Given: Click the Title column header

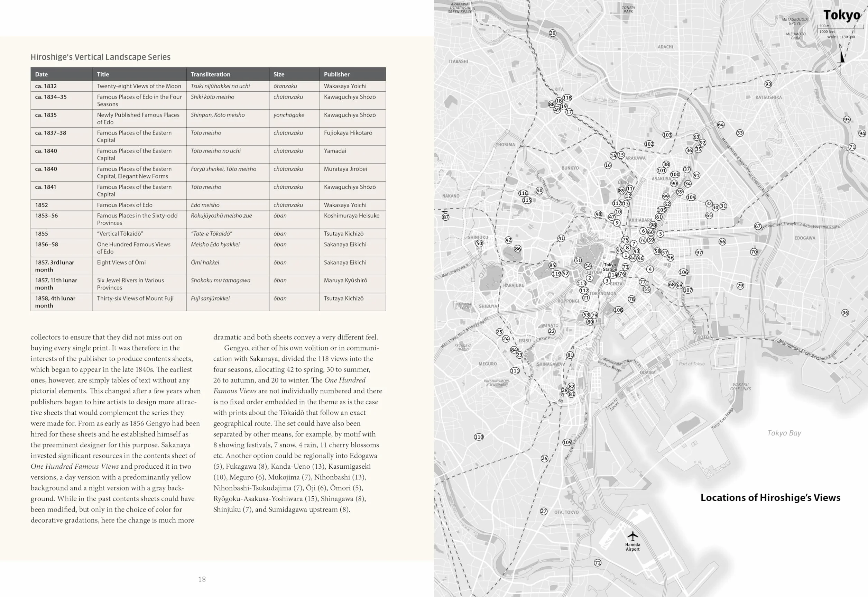Looking at the screenshot, I should (139, 74).
